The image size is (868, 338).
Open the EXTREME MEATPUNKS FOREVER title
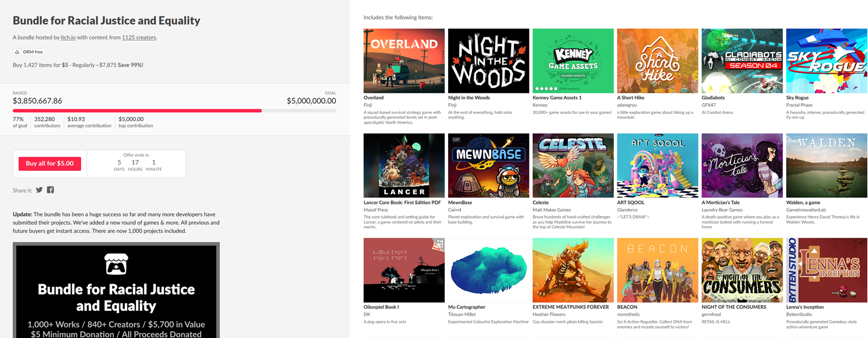(571, 307)
